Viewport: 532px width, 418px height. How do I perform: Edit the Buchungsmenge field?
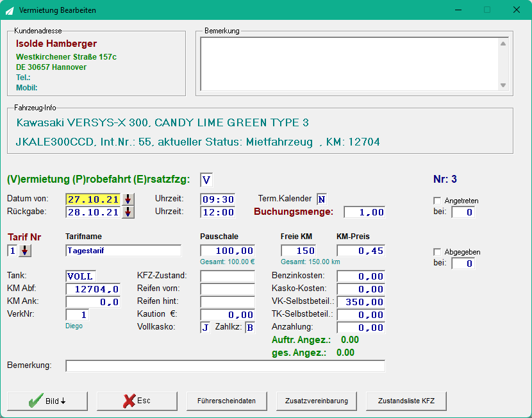(365, 212)
